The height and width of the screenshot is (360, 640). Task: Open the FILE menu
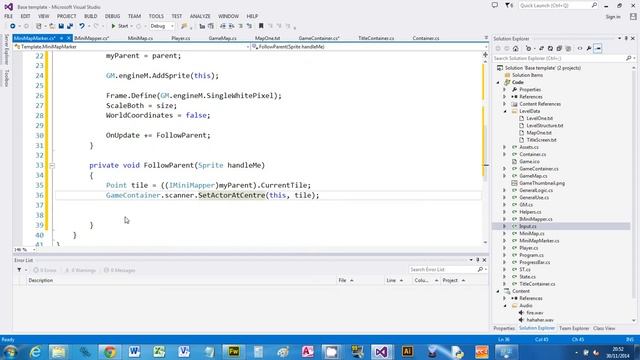(9, 16)
